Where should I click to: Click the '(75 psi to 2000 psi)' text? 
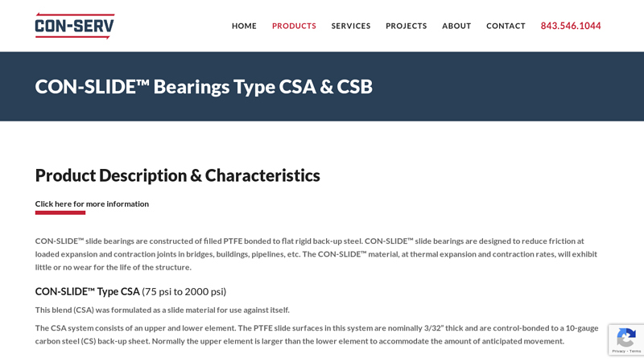tap(184, 291)
